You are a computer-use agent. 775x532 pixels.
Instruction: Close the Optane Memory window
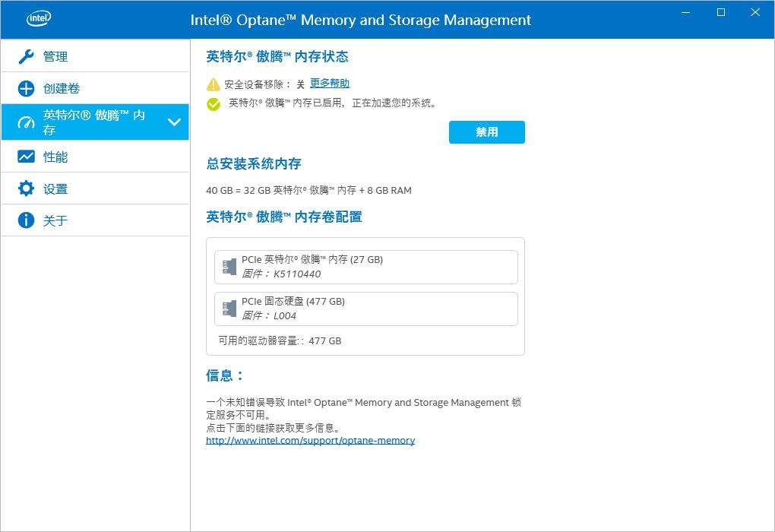pyautogui.click(x=755, y=12)
